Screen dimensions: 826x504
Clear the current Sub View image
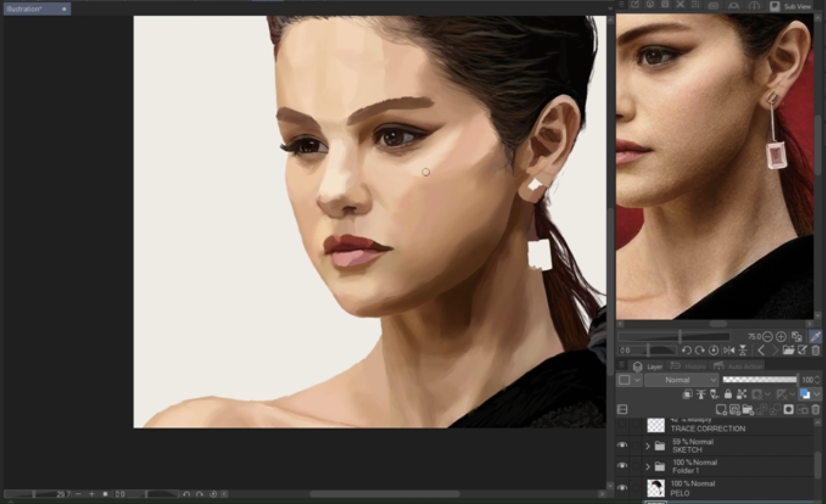[x=815, y=351]
